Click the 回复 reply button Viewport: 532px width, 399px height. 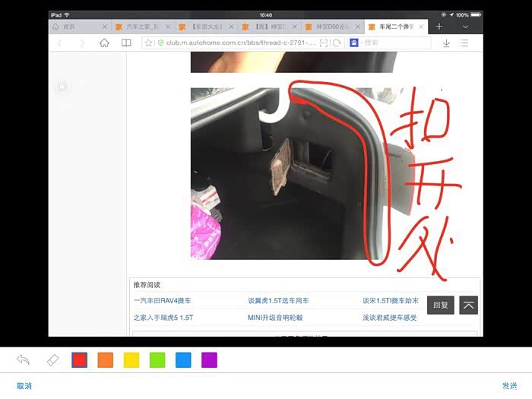[x=440, y=305]
